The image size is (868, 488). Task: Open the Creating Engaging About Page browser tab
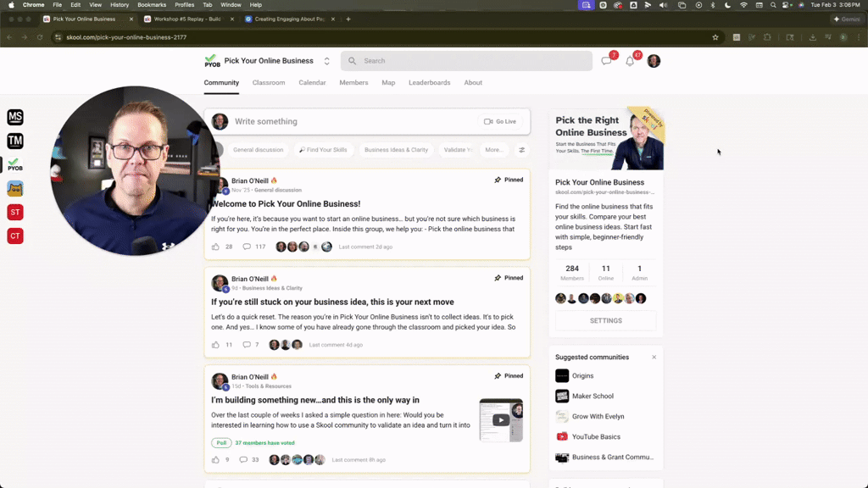click(290, 19)
